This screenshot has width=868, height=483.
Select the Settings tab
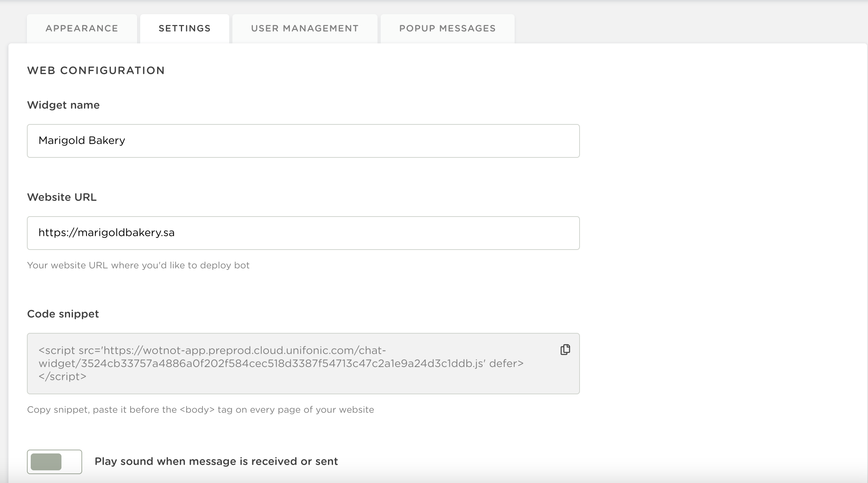click(x=184, y=28)
